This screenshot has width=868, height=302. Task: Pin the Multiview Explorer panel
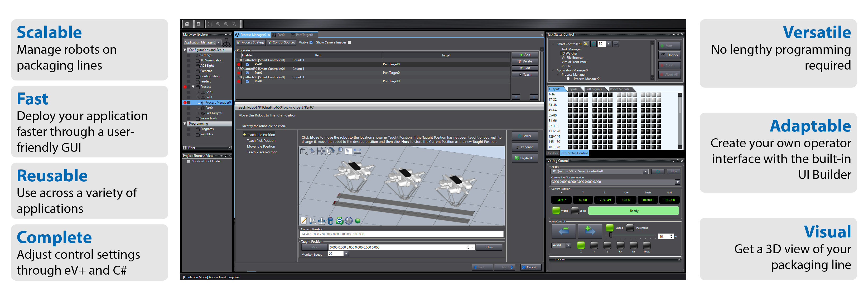click(x=230, y=34)
